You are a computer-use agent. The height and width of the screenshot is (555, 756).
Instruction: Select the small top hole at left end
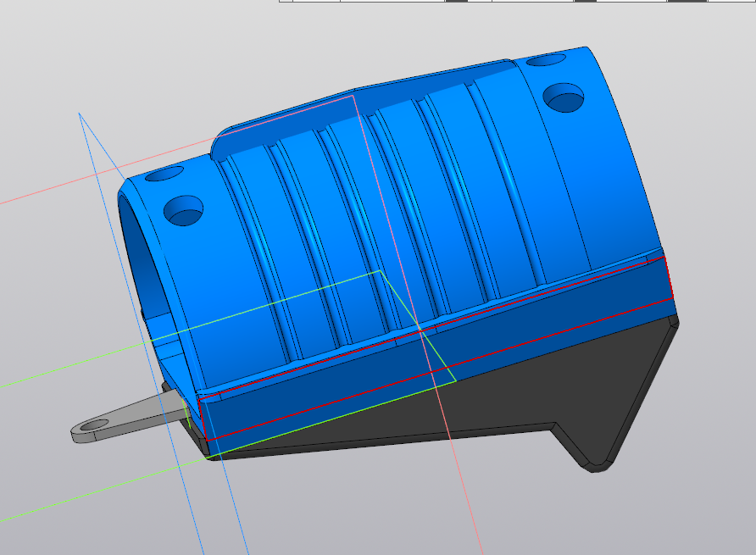[x=164, y=174]
